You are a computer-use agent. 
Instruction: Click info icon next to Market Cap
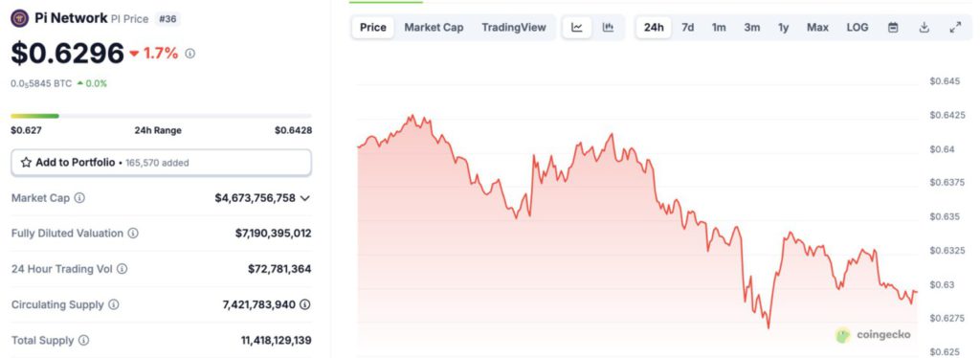[x=79, y=198]
